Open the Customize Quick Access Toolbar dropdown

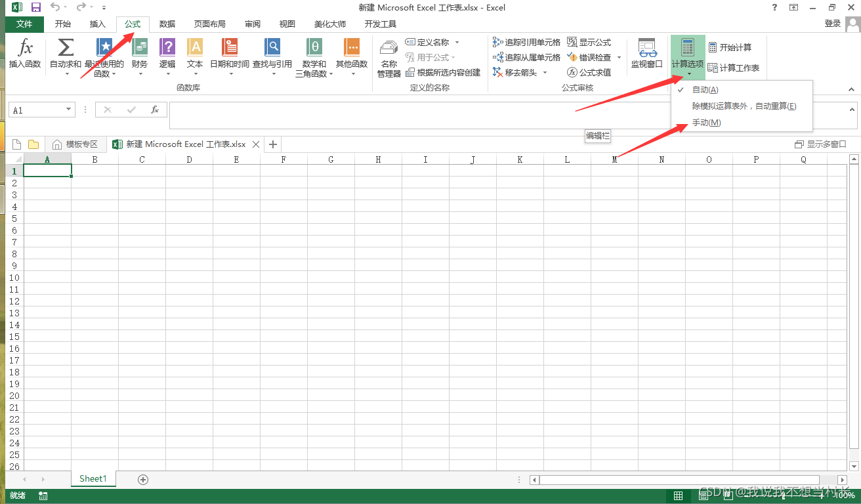104,8
